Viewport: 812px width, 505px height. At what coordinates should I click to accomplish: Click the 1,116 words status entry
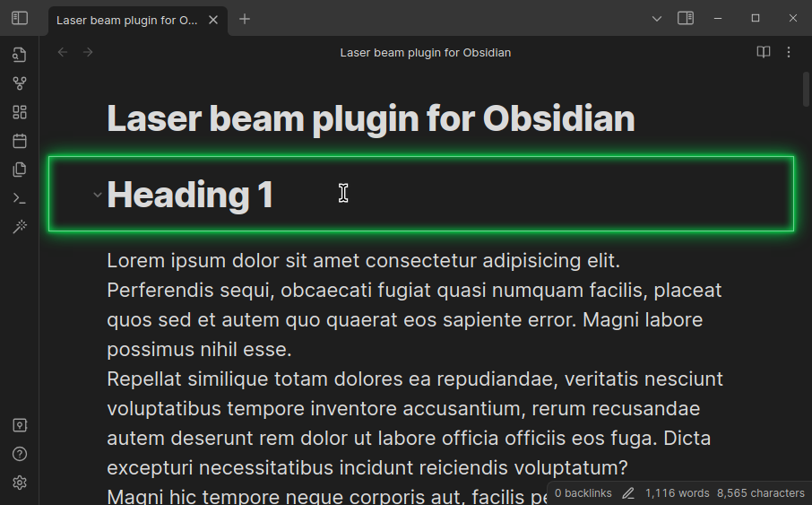click(x=678, y=493)
